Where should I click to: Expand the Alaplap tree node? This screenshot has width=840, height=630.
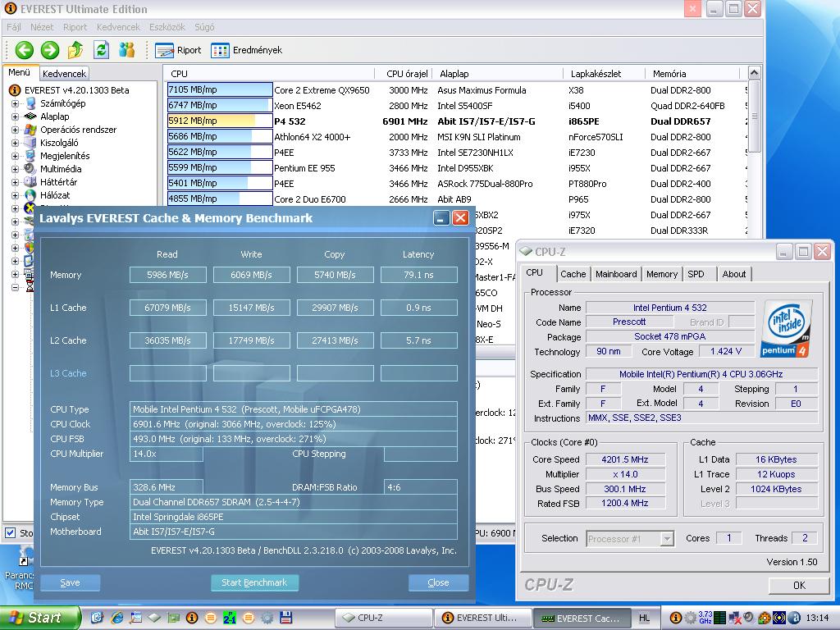coord(15,116)
